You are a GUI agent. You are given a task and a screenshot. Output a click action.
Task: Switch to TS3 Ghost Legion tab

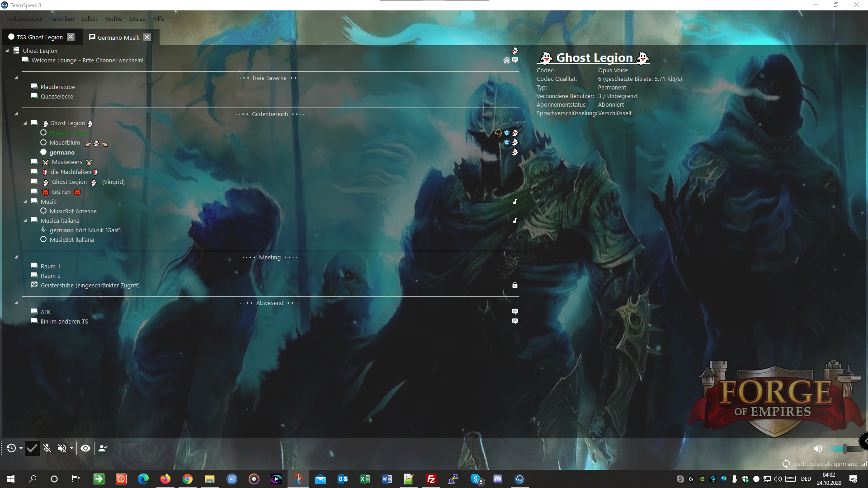pyautogui.click(x=40, y=37)
